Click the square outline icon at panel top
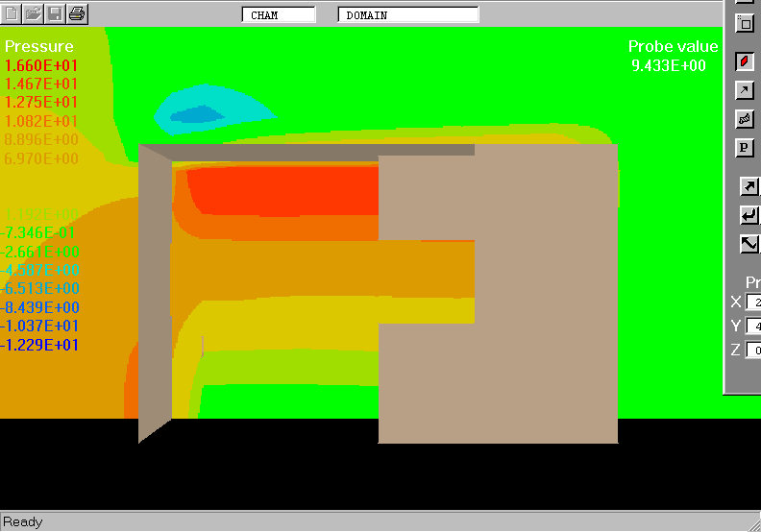 click(x=745, y=23)
